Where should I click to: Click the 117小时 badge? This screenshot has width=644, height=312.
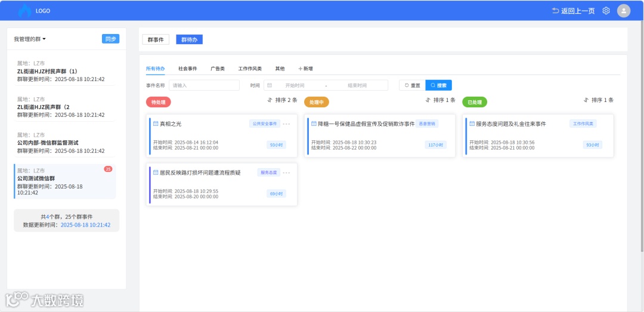pos(435,145)
